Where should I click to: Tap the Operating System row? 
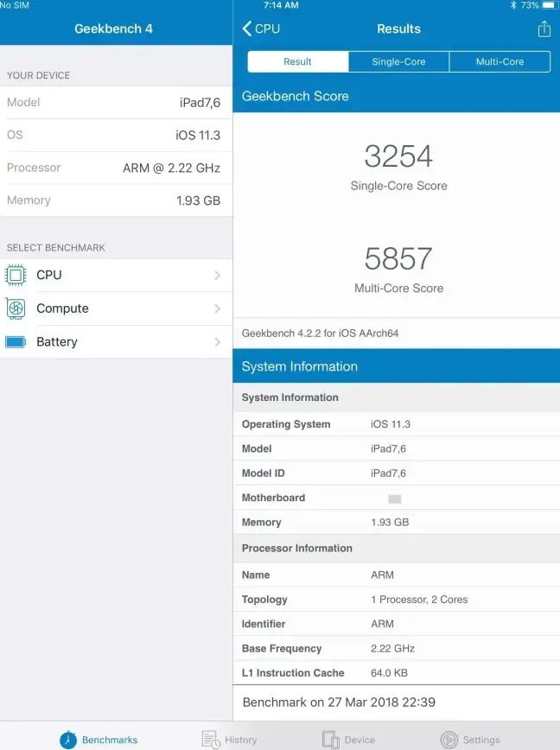pos(397,424)
